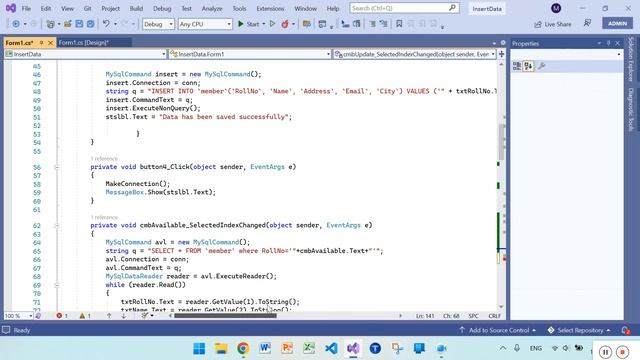
Task: Open the Windows Start menu
Action: 199,348
